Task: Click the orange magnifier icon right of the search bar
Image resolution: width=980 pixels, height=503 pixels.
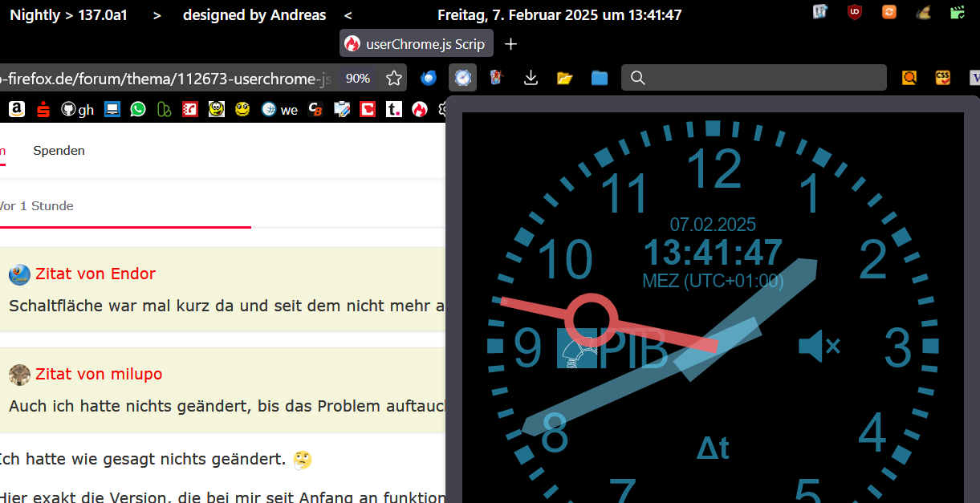Action: [909, 78]
